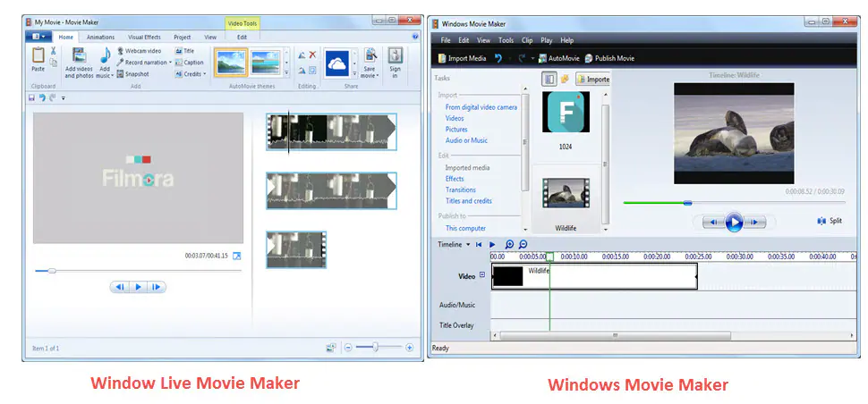868x404 pixels.
Task: Click the Rotate right icon in Editing
Action: point(302,71)
